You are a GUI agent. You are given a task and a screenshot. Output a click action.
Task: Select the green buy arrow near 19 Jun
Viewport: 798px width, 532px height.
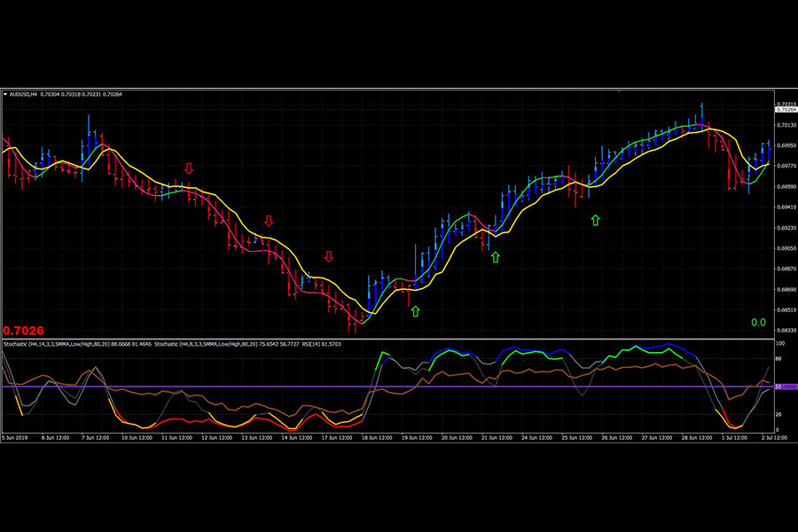pos(415,311)
